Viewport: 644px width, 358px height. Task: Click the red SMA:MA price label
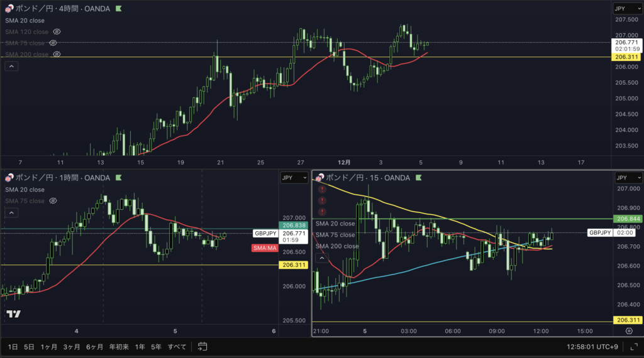pyautogui.click(x=265, y=248)
